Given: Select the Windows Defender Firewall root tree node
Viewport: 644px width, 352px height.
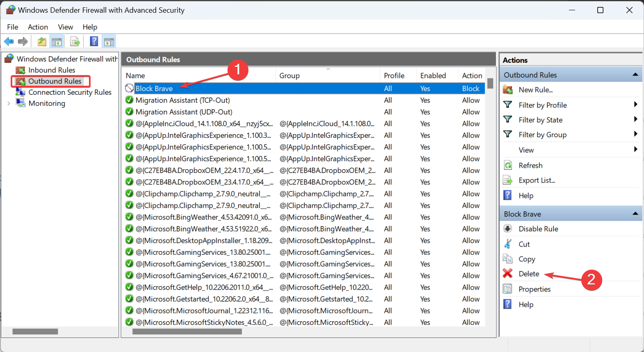Looking at the screenshot, I should 67,59.
